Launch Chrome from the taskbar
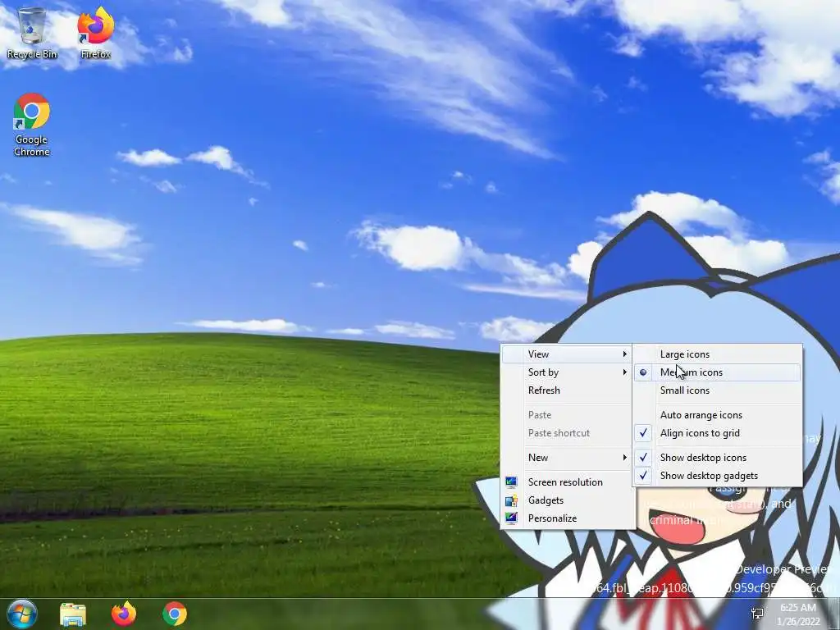The width and height of the screenshot is (840, 630). pos(175,614)
